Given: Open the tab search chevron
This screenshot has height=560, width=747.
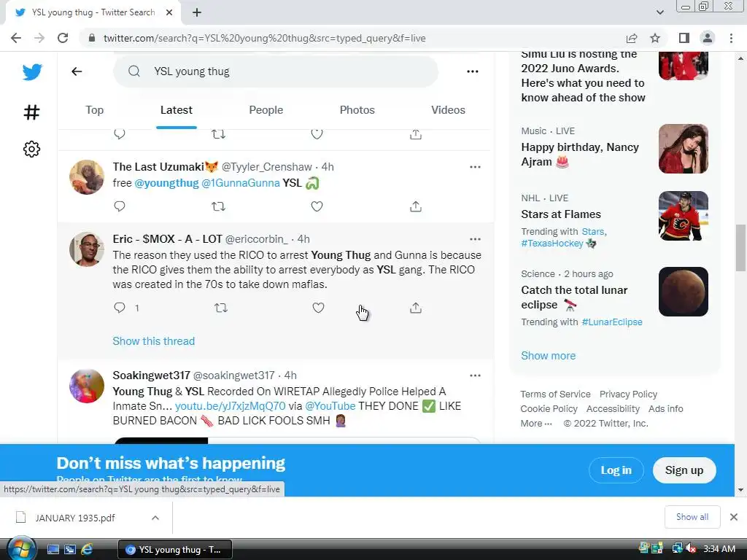Looking at the screenshot, I should click(659, 12).
